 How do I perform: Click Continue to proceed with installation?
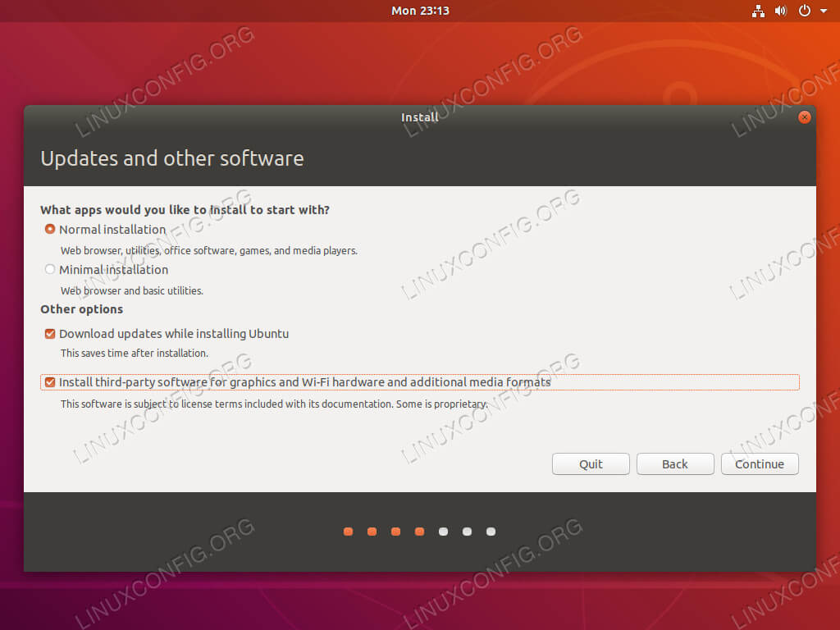click(x=760, y=464)
